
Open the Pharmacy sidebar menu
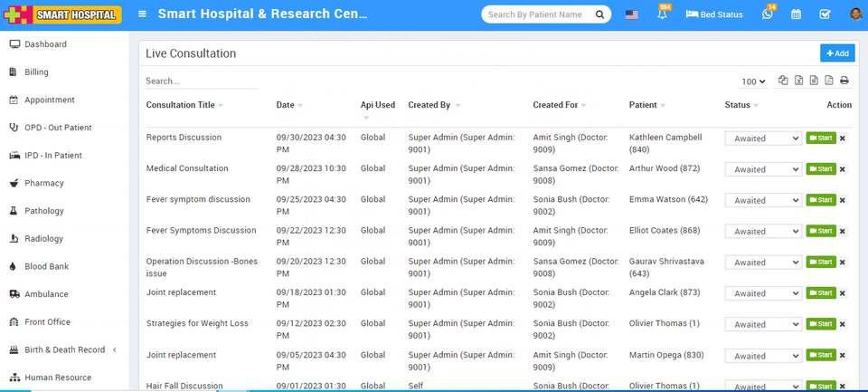(x=43, y=183)
